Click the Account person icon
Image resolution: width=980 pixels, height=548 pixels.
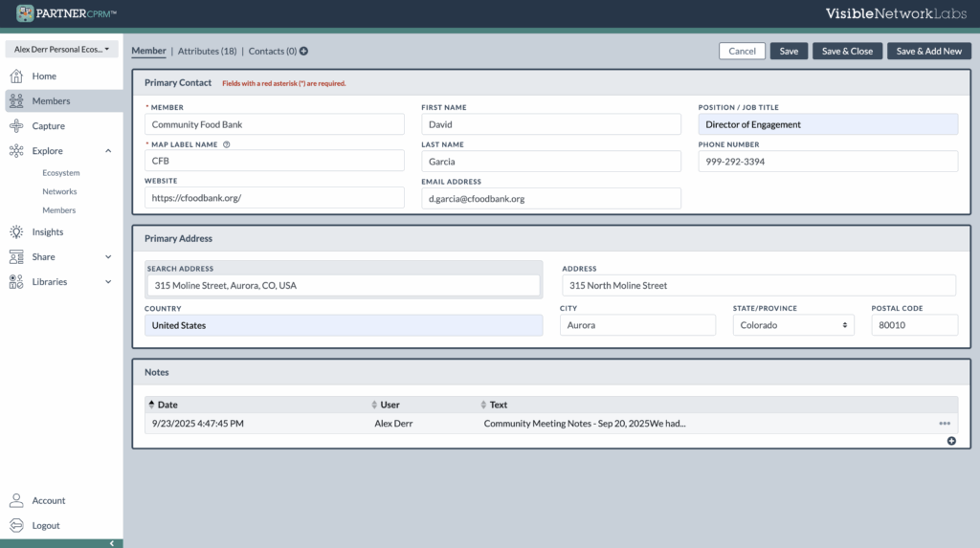(16, 501)
